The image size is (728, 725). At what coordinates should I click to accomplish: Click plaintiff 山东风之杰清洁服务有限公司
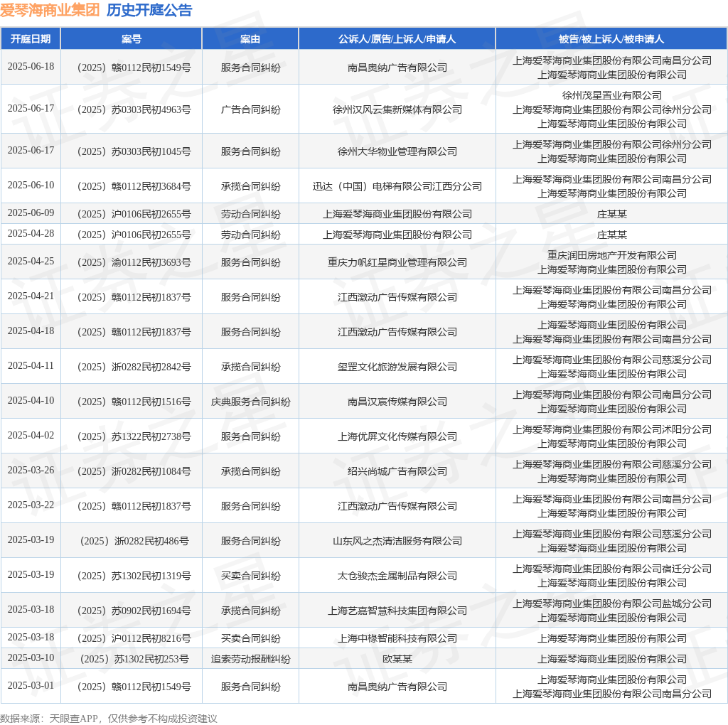pos(397,541)
